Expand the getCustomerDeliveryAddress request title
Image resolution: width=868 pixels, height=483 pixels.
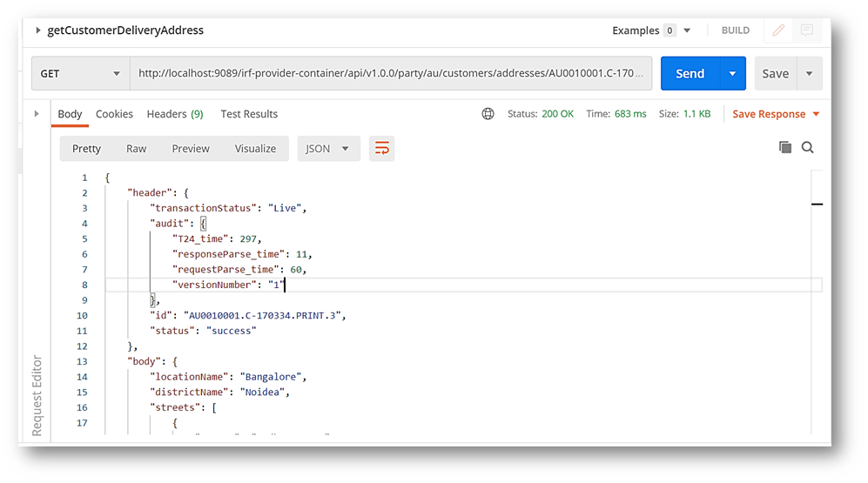[x=38, y=30]
